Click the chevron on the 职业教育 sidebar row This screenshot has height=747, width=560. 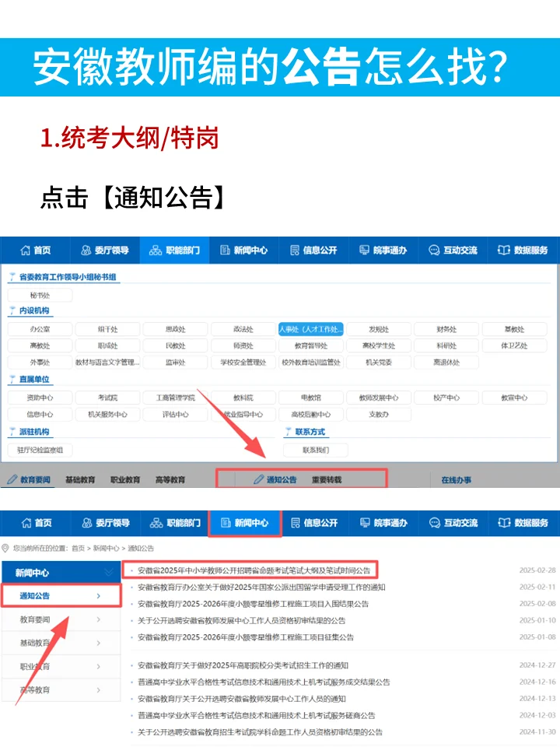tap(99, 666)
